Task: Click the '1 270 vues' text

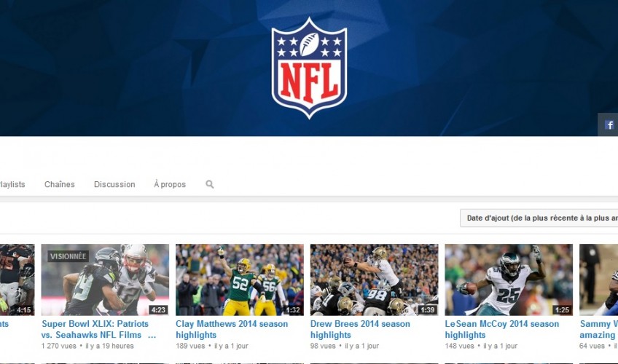Action: pos(59,346)
